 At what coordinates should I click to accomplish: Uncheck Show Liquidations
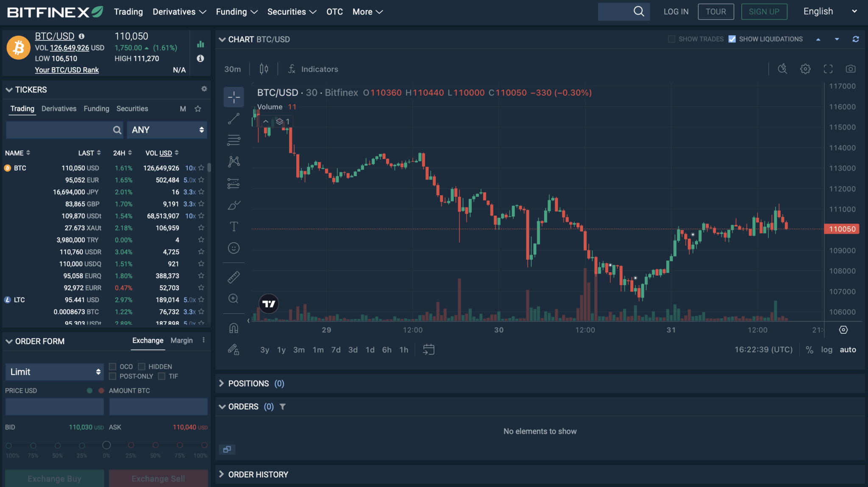pyautogui.click(x=732, y=39)
